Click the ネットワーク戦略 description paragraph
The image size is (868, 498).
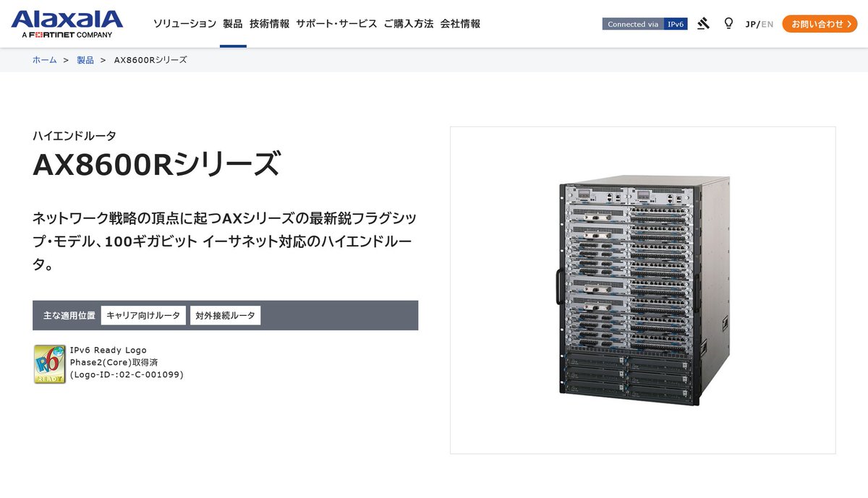(225, 241)
